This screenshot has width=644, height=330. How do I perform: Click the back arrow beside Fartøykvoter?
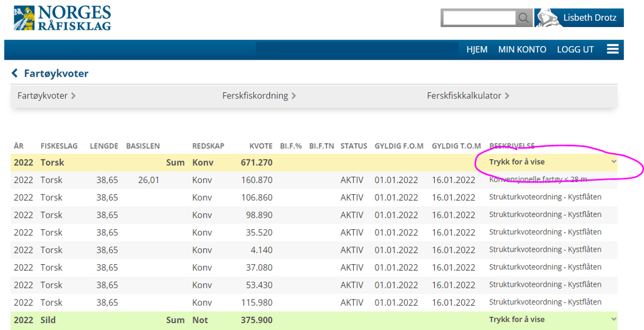pos(15,74)
